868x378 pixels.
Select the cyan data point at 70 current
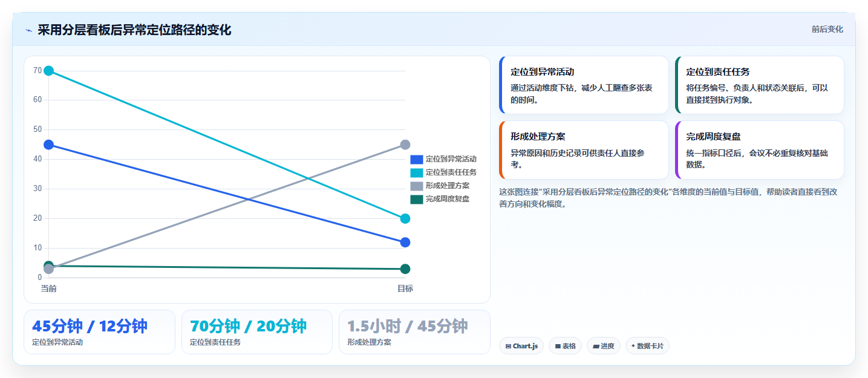point(49,71)
